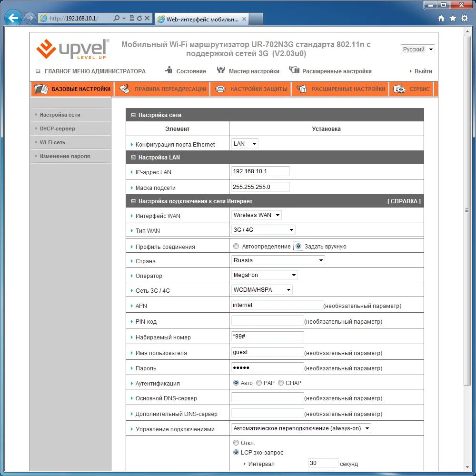Image resolution: width=476 pixels, height=476 pixels.
Task: Click the Базовые настройки tab icon
Action: coord(41,89)
